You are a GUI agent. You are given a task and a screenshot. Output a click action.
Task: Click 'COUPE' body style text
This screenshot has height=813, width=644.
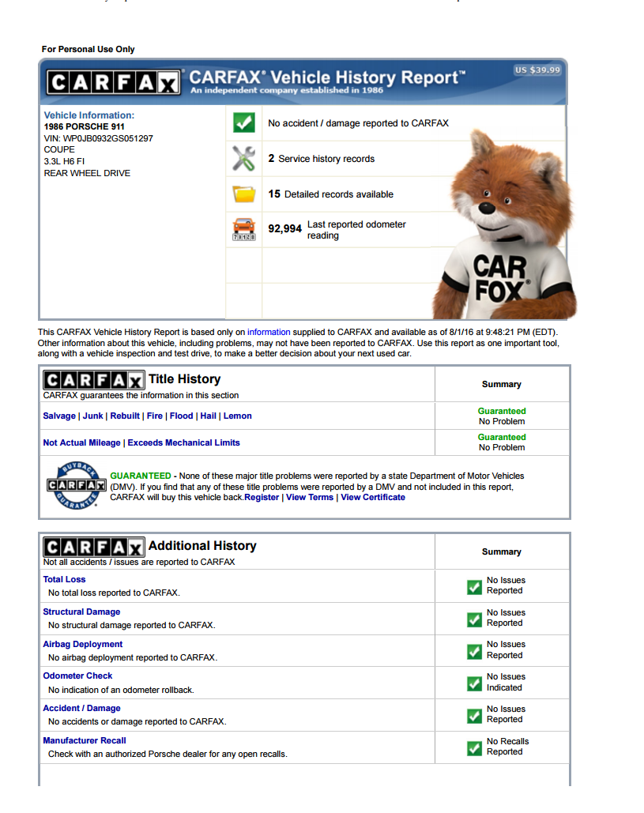click(x=59, y=149)
